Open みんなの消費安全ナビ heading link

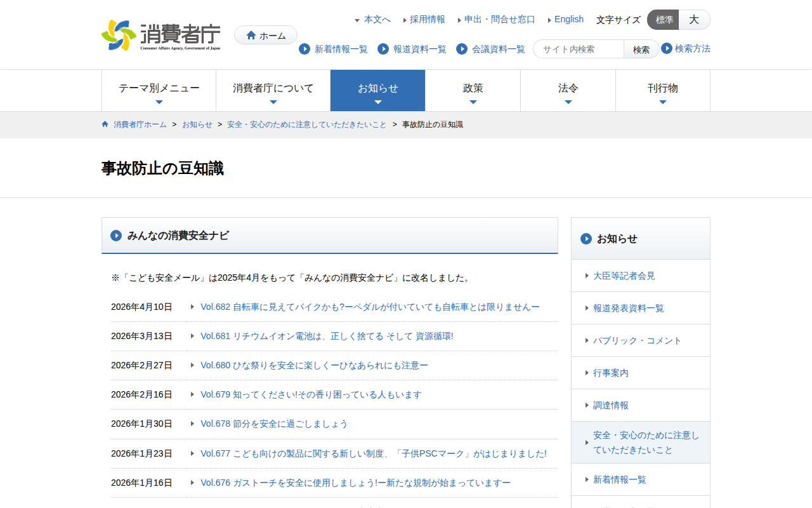point(178,236)
